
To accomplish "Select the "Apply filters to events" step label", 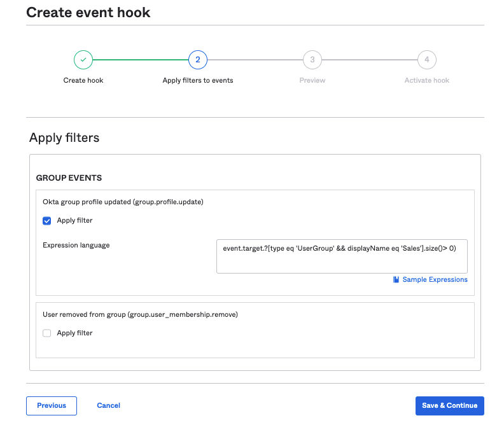I will 198,81.
